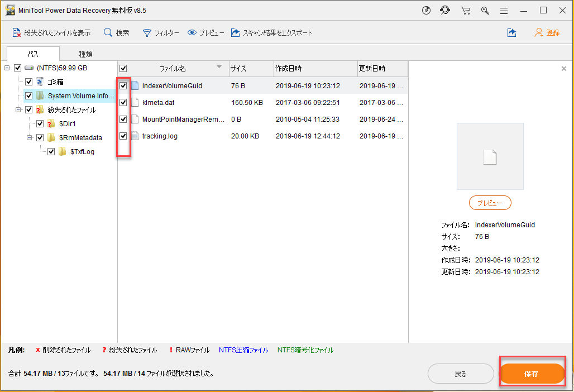Uncheck the (NTFS)59.99 GB drive checkbox
The width and height of the screenshot is (574, 392).
17,68
